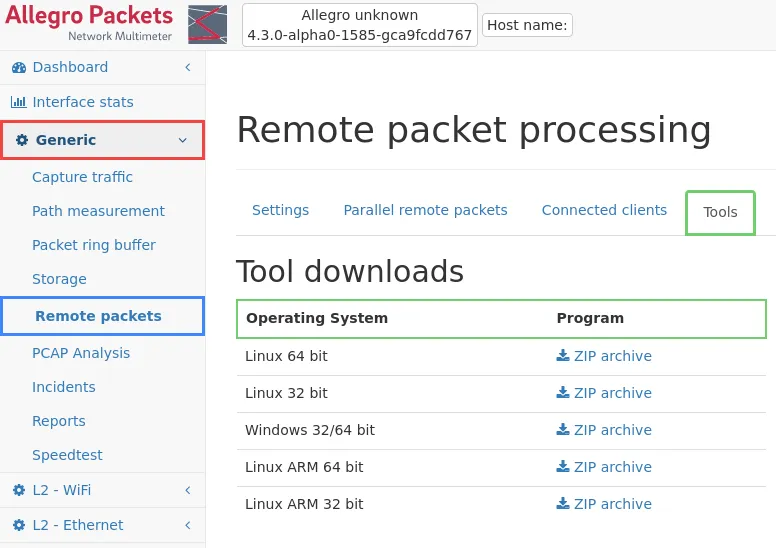Click download icon for Windows 32/64 bit
The width and height of the screenshot is (776, 548).
(563, 430)
